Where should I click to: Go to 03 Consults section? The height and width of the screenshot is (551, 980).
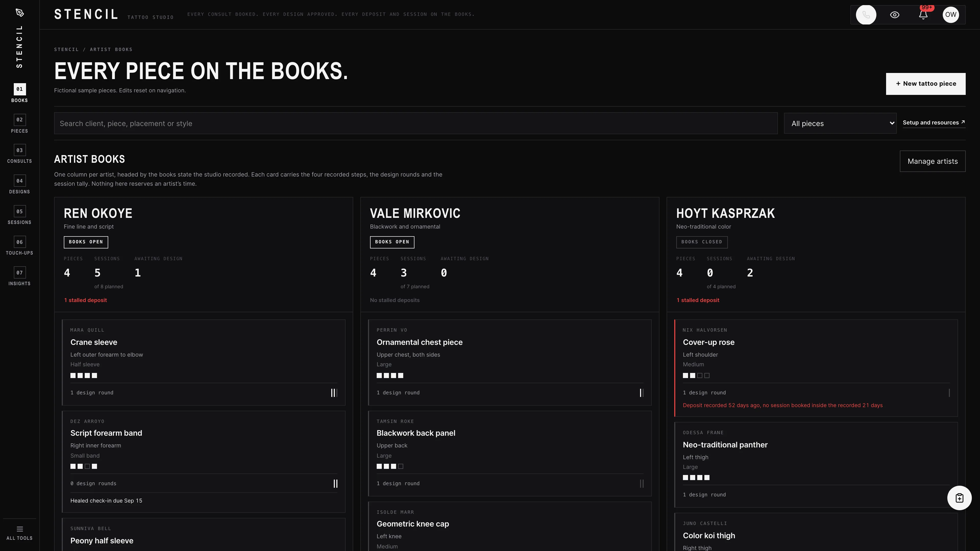(x=19, y=154)
